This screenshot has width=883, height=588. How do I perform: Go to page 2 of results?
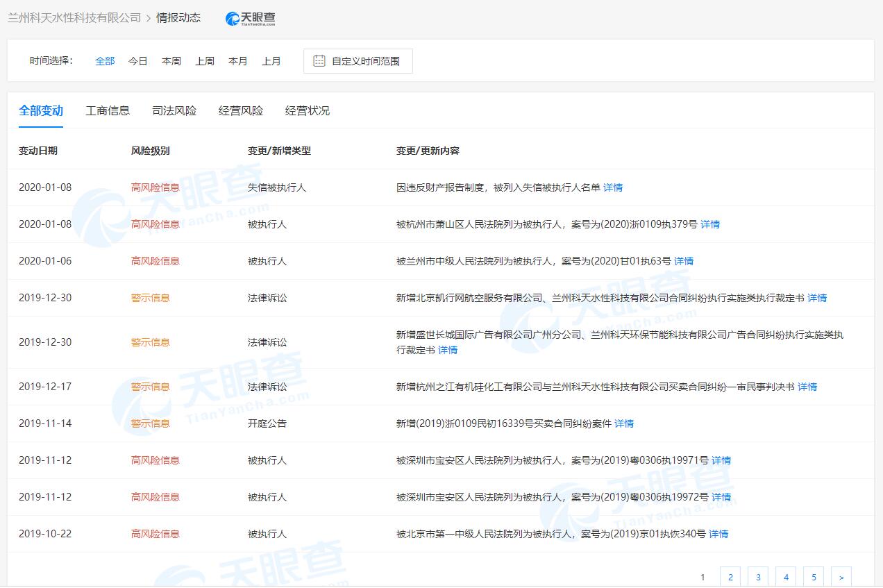[x=730, y=577]
